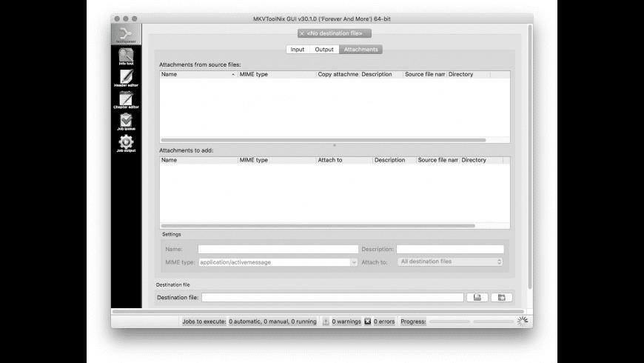Select the Attachments tab
The width and height of the screenshot is (644, 363).
tap(360, 50)
